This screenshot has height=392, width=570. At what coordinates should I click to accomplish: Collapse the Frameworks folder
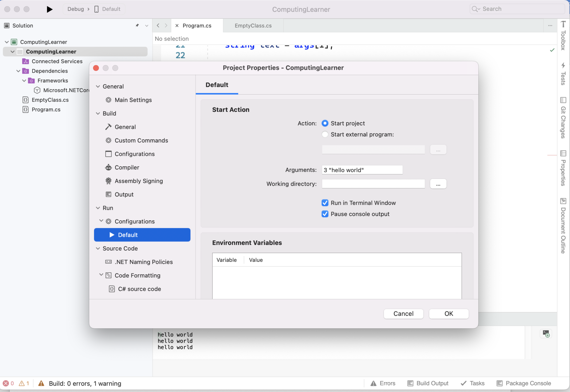pos(24,81)
